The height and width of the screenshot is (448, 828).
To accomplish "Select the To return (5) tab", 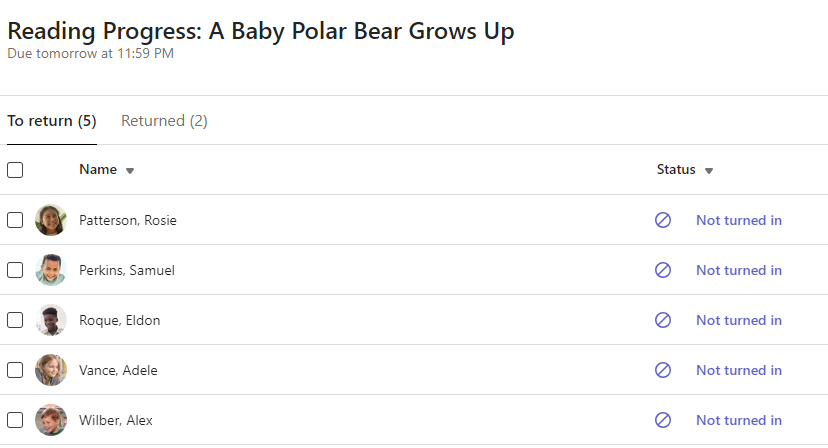I will point(52,121).
